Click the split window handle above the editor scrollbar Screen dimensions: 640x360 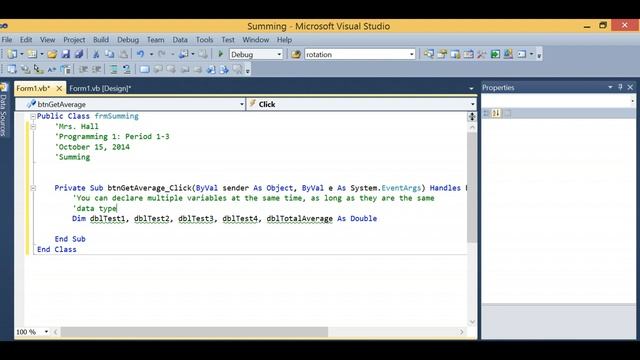tap(472, 116)
